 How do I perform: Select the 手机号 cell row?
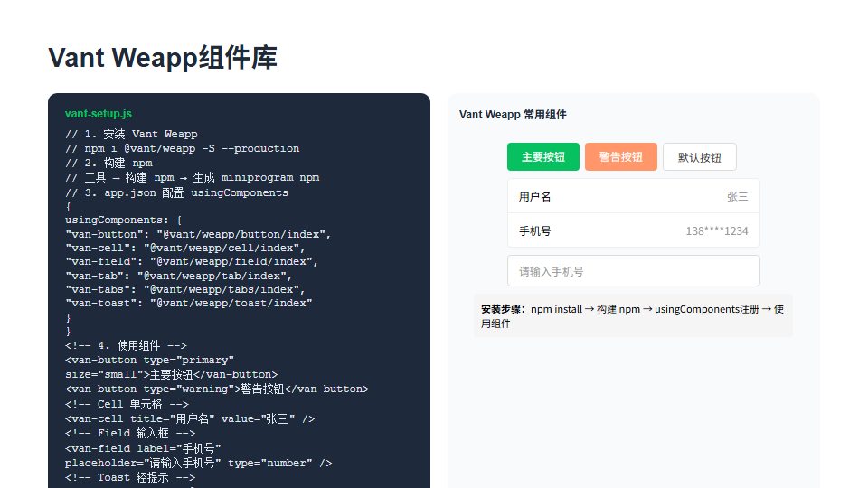pos(633,230)
